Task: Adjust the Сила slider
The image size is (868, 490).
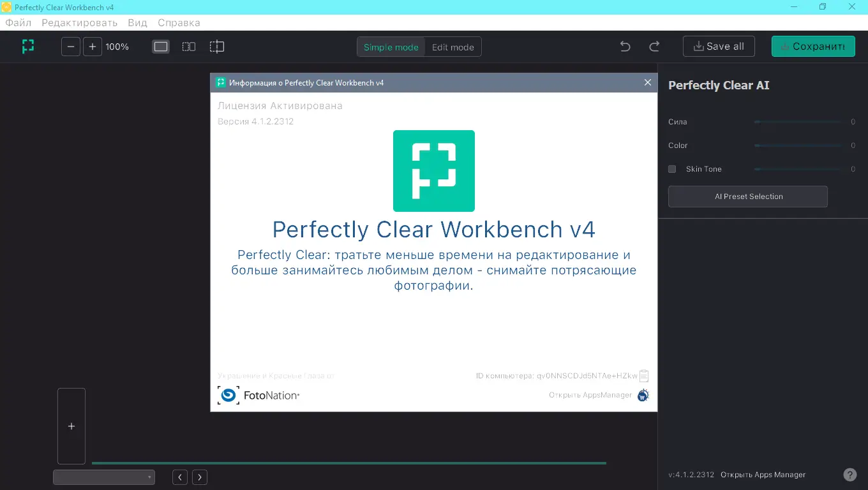Action: pos(798,122)
